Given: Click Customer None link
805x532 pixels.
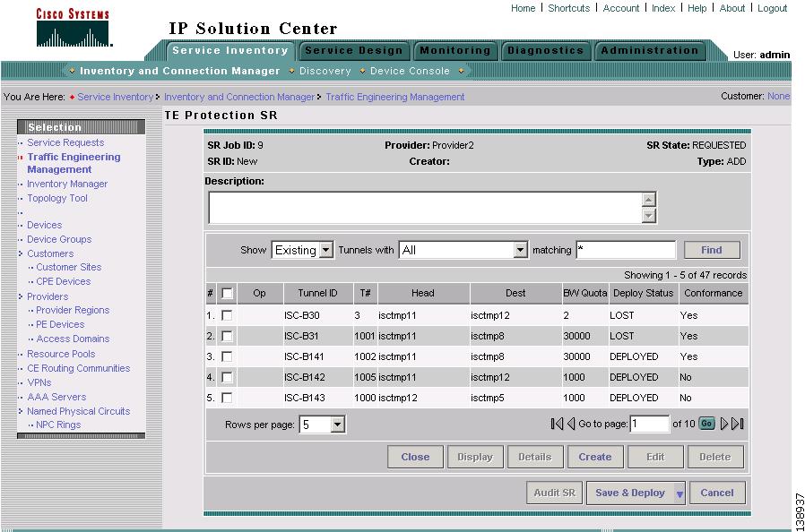Looking at the screenshot, I should click(778, 96).
